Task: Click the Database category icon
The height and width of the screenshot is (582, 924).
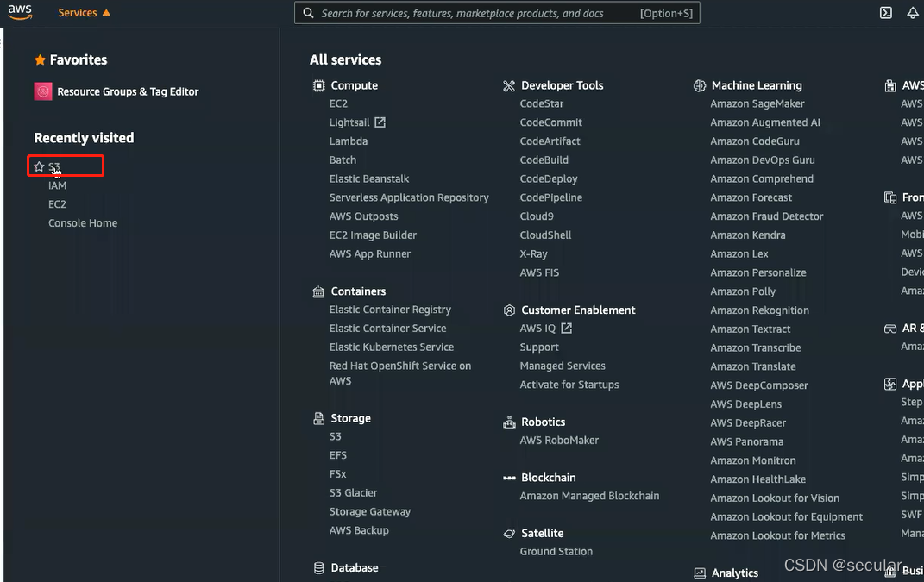Action: (x=319, y=568)
